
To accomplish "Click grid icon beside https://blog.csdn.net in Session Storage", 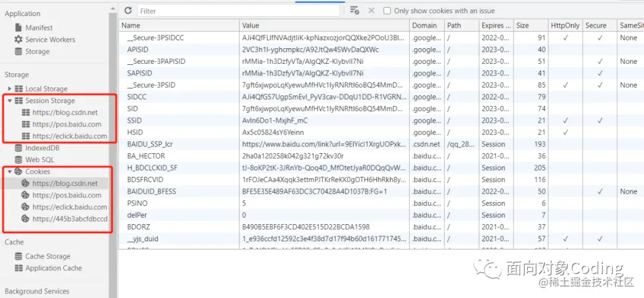I will pos(26,113).
